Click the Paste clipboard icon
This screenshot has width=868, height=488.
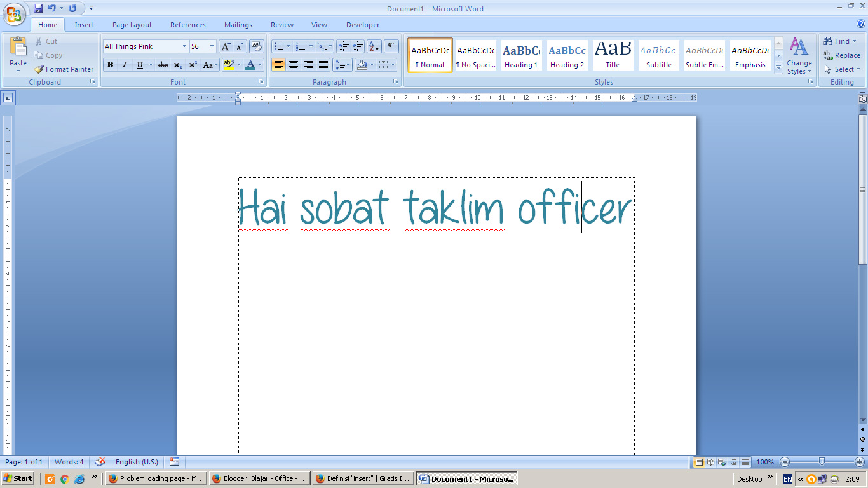pyautogui.click(x=18, y=48)
